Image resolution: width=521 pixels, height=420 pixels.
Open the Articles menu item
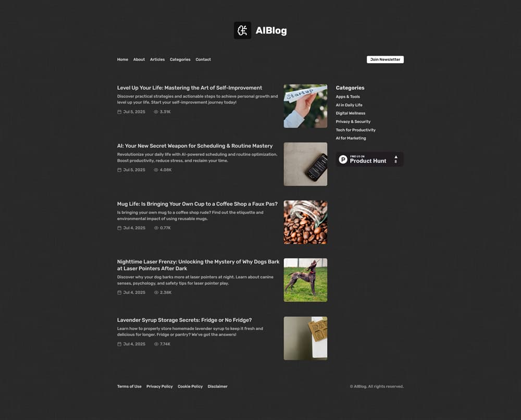(x=157, y=59)
